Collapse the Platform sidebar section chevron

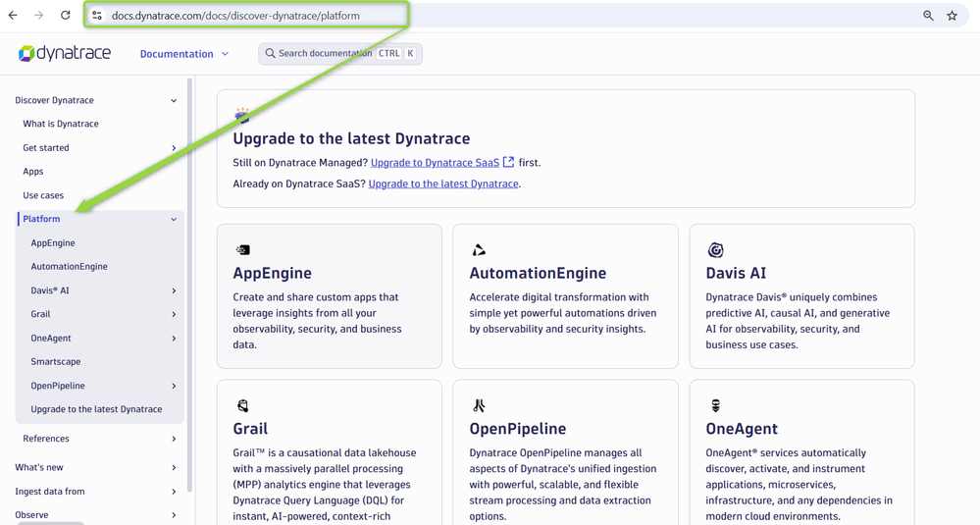[174, 220]
